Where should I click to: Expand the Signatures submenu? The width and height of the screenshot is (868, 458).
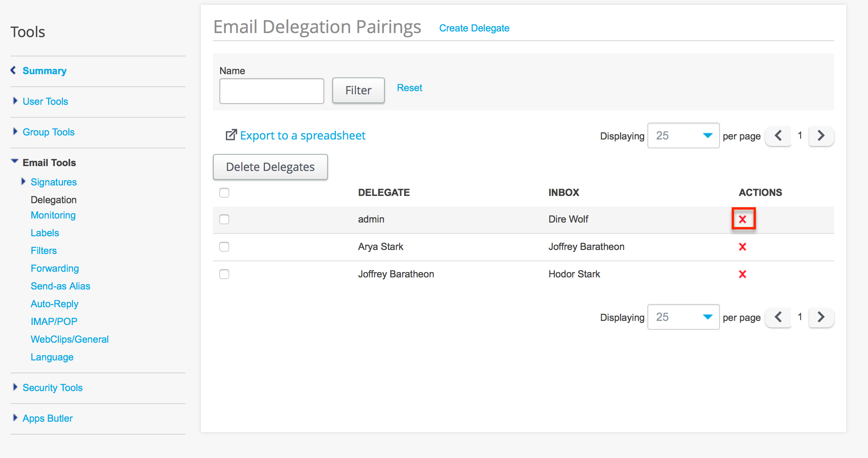point(54,182)
